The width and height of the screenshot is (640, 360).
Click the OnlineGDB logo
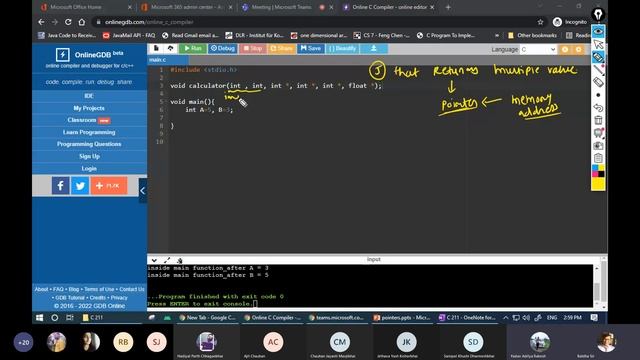[x=89, y=55]
